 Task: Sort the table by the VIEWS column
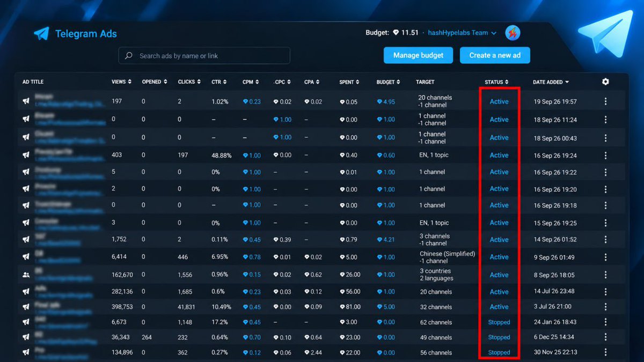[x=121, y=82]
